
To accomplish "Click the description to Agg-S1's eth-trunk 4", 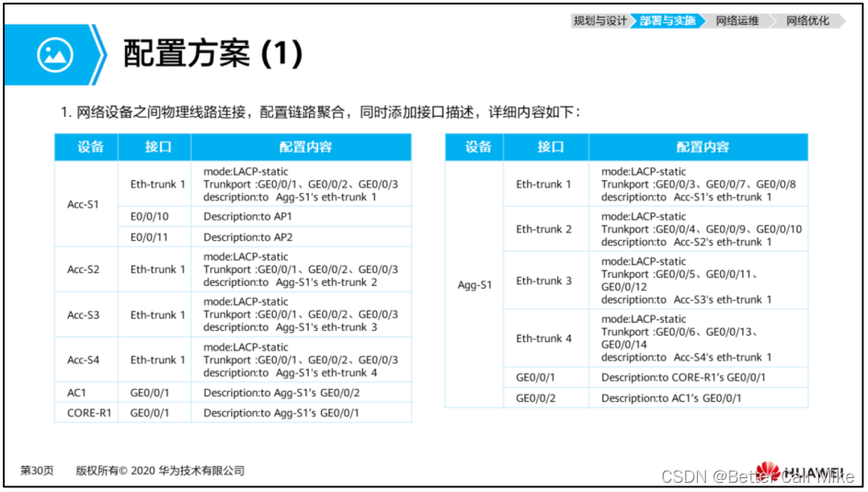I will click(x=290, y=373).
